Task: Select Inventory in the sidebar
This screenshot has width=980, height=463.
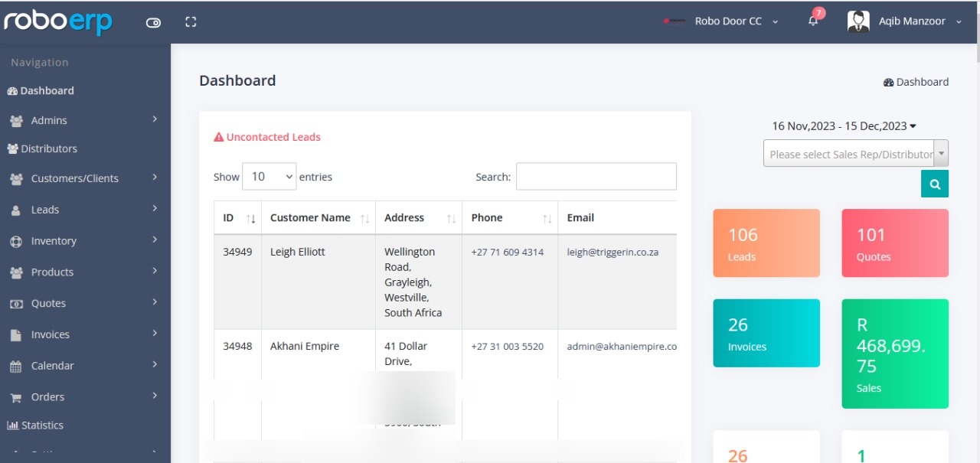Action: [x=54, y=240]
